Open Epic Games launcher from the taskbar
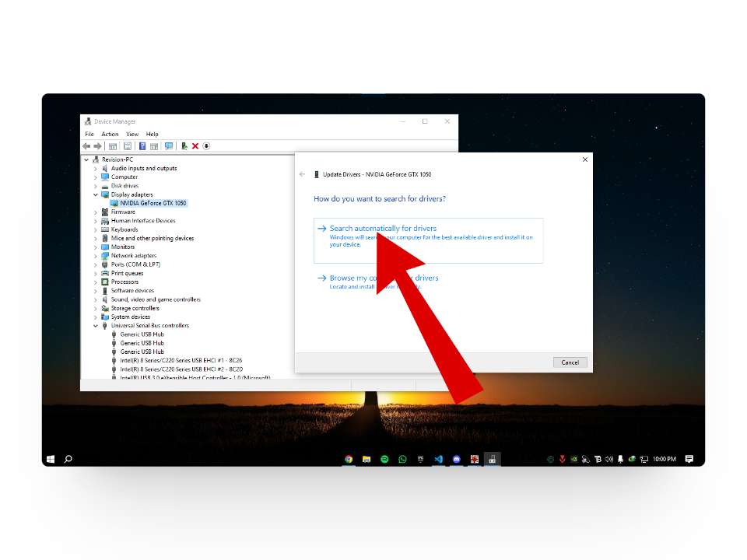Screen dimensions: 747x560 tap(421, 459)
